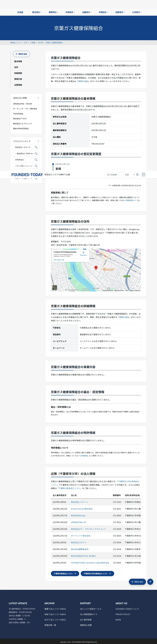
Task: Click the search icon next to 合同会社ez
Action: [x=36, y=159]
